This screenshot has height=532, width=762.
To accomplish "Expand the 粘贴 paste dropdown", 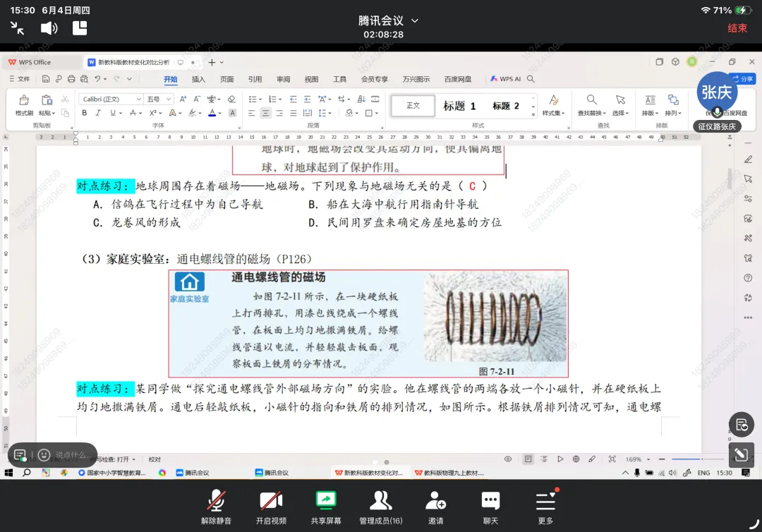I will 47,113.
